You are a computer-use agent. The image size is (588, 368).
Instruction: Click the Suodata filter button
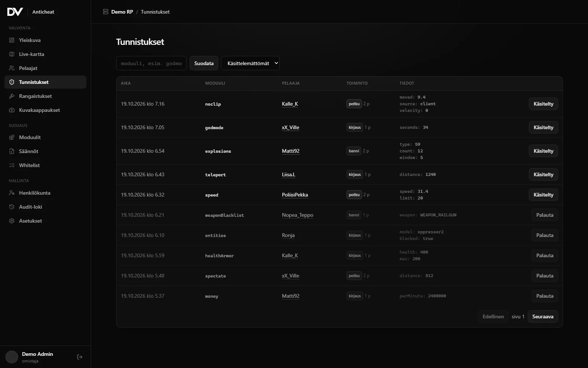tap(204, 63)
